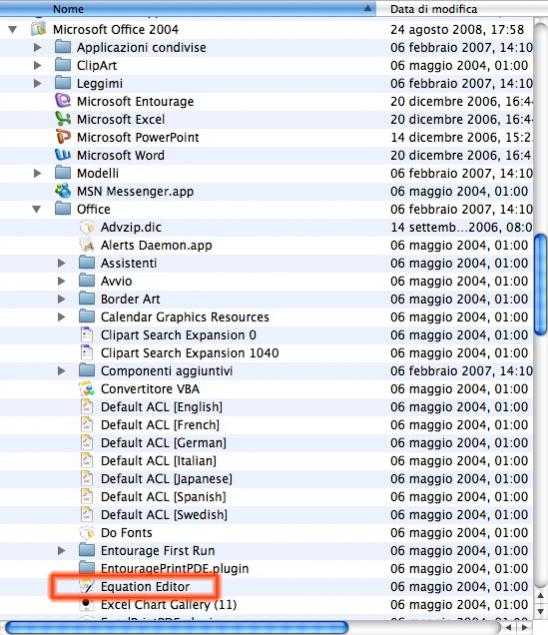Click the scroll right arrow
The width and height of the screenshot is (548, 635).
click(525, 627)
